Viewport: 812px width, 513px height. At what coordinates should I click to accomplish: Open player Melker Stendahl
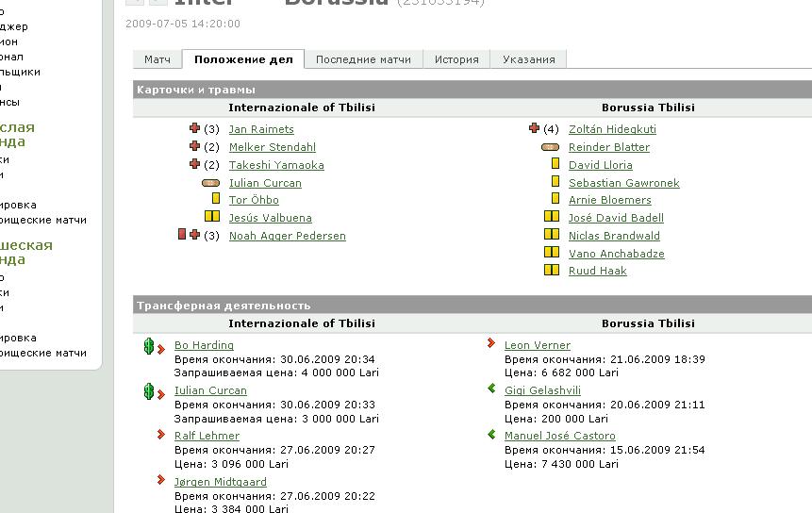click(273, 147)
